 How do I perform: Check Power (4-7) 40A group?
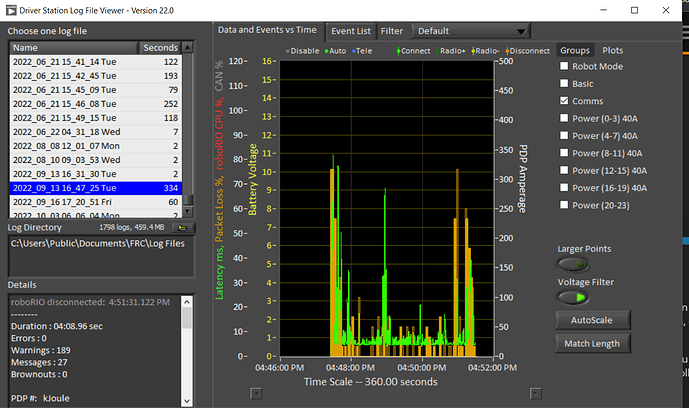coord(564,135)
